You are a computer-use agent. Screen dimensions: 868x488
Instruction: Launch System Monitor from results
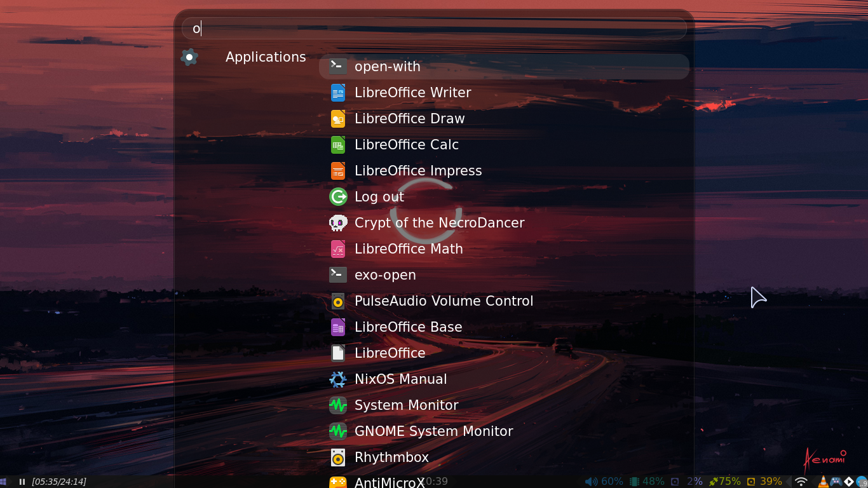504,405
